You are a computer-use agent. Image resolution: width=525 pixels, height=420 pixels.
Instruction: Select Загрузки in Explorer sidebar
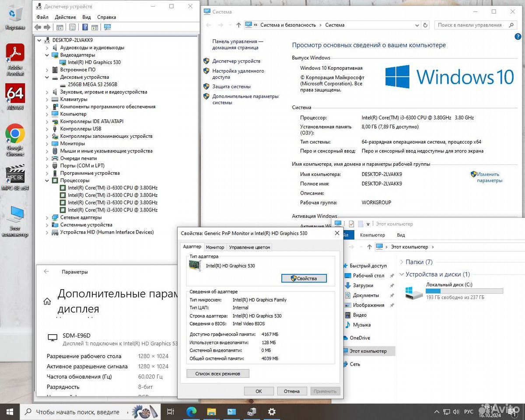point(363,285)
